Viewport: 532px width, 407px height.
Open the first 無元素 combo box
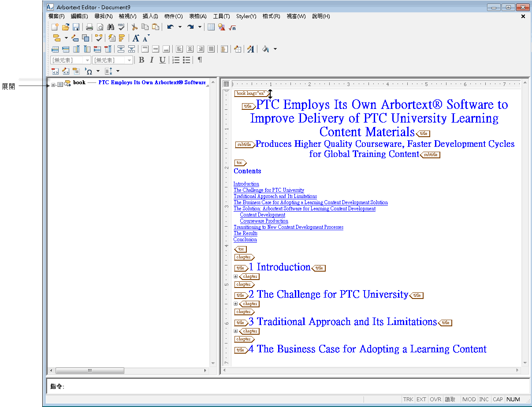click(71, 60)
